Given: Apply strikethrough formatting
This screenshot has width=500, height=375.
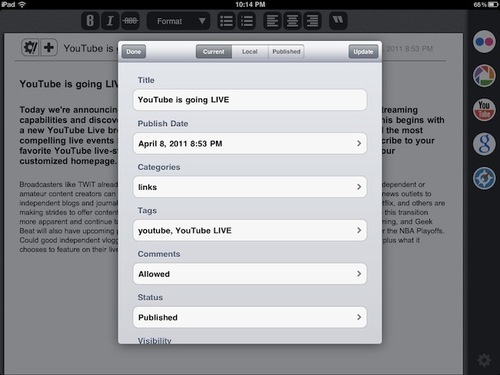Looking at the screenshot, I should click(130, 21).
